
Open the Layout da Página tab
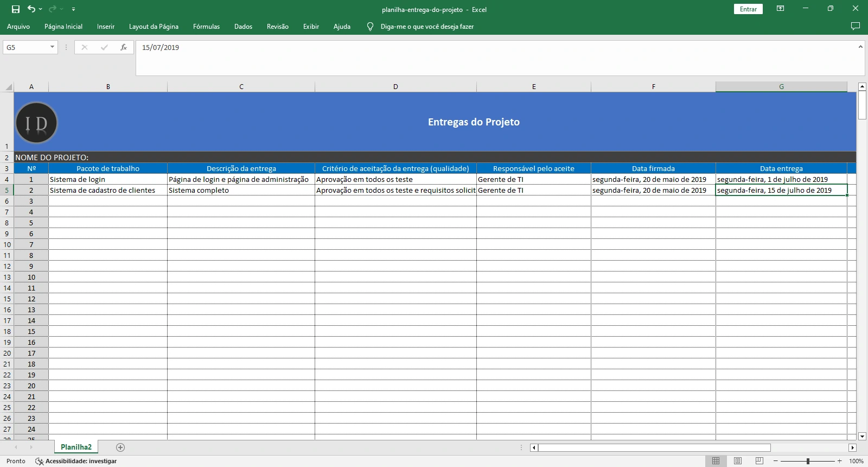[154, 26]
